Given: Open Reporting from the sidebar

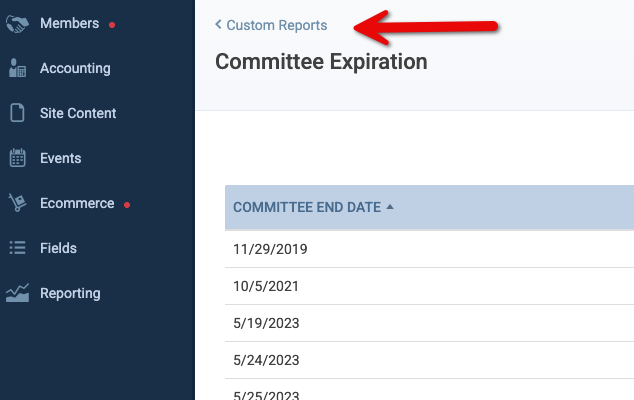Looking at the screenshot, I should [x=70, y=293].
